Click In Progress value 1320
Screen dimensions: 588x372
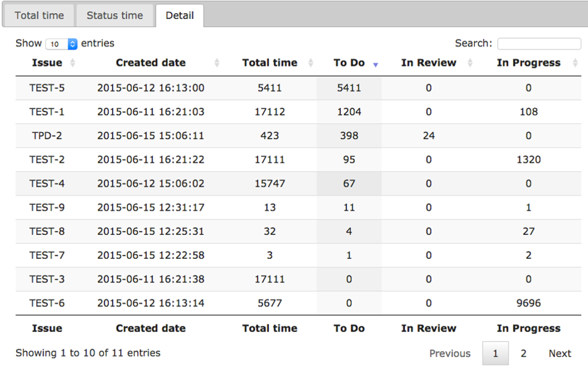pos(529,160)
